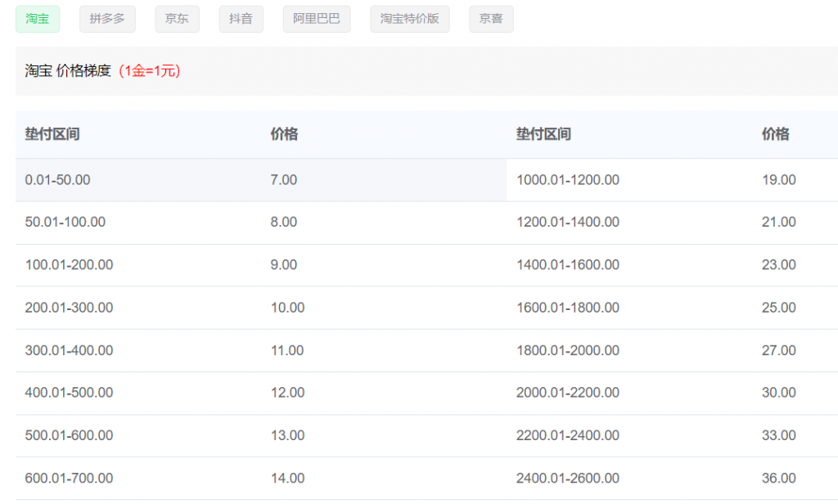Select the 淘宝 platform tab

[x=38, y=19]
